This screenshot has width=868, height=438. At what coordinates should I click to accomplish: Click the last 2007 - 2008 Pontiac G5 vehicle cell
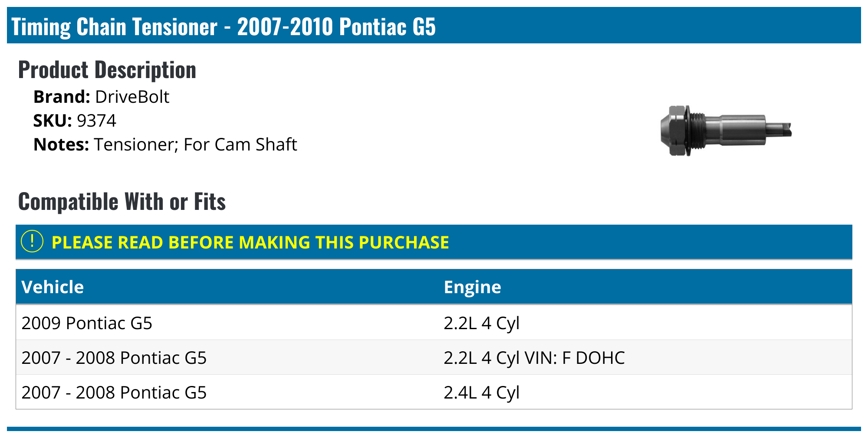(114, 392)
